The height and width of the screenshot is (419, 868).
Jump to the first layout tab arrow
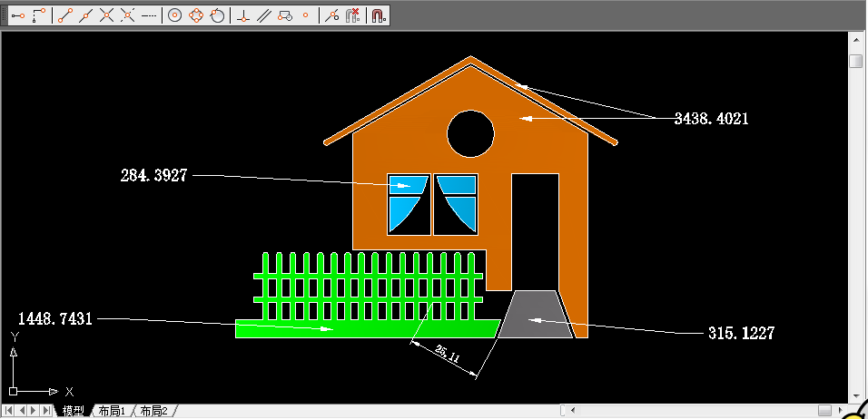coord(10,412)
